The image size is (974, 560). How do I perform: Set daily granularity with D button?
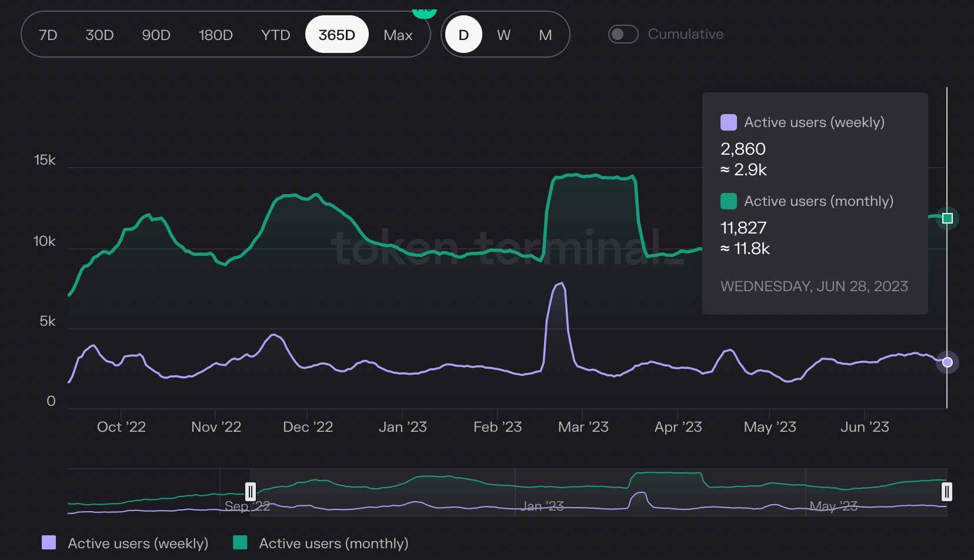pyautogui.click(x=463, y=35)
